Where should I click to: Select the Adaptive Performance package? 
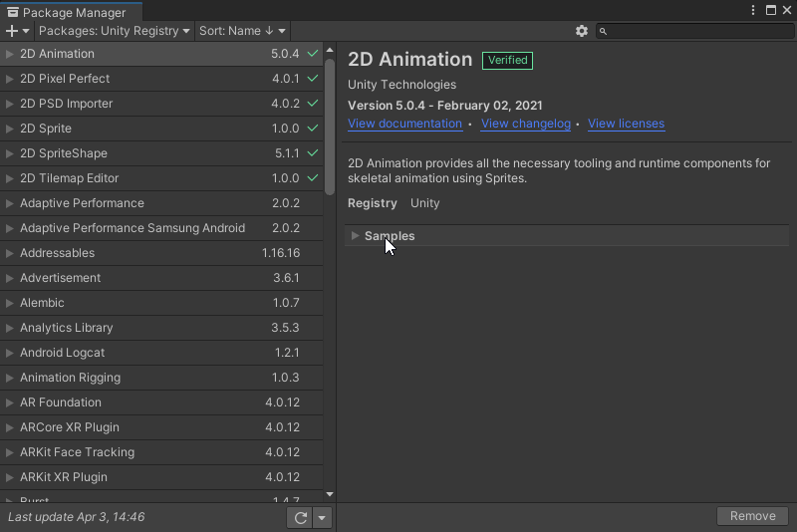[161, 203]
